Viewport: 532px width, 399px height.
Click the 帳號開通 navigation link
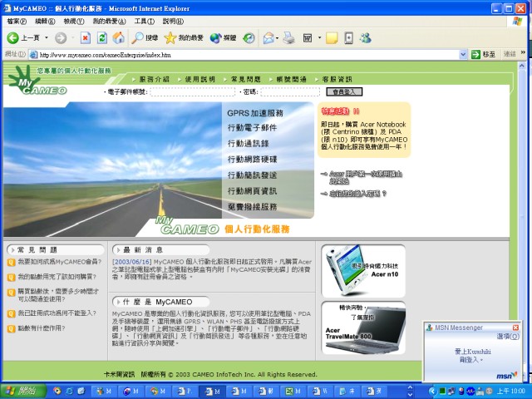291,80
